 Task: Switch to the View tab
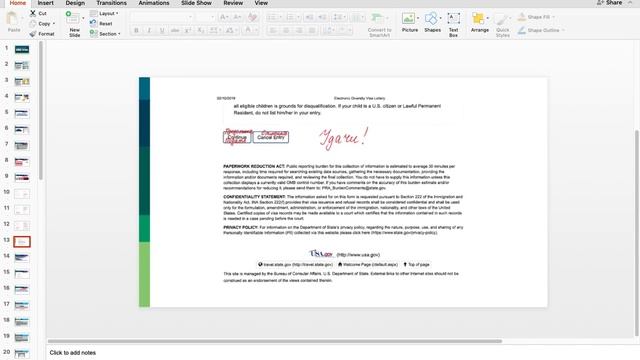(x=261, y=3)
